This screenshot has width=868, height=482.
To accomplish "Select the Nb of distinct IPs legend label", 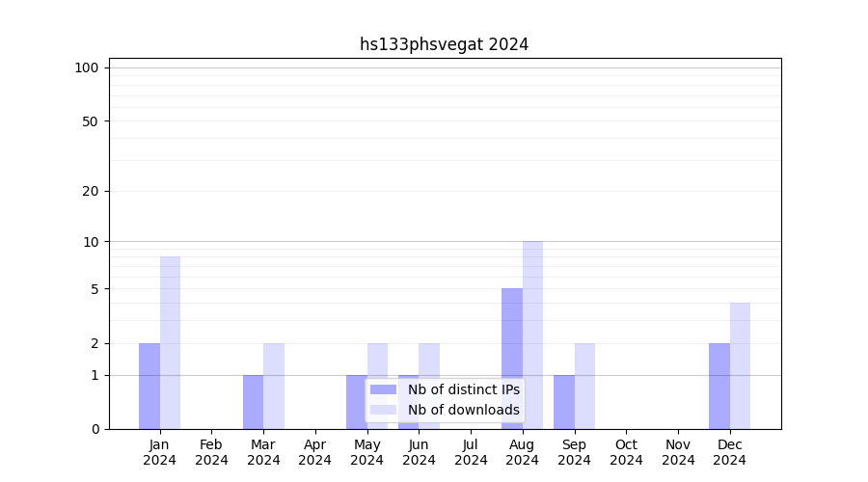I will [463, 389].
